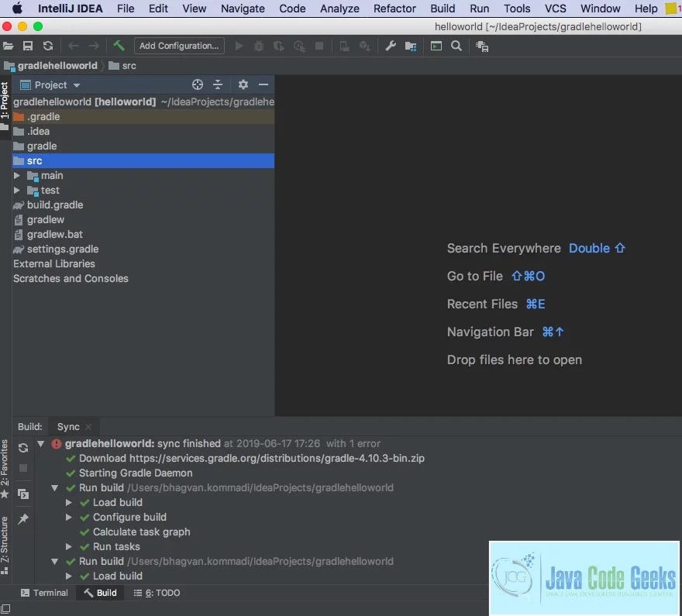Click the Save All toolbar icon
This screenshot has width=682, height=616.
pos(28,46)
